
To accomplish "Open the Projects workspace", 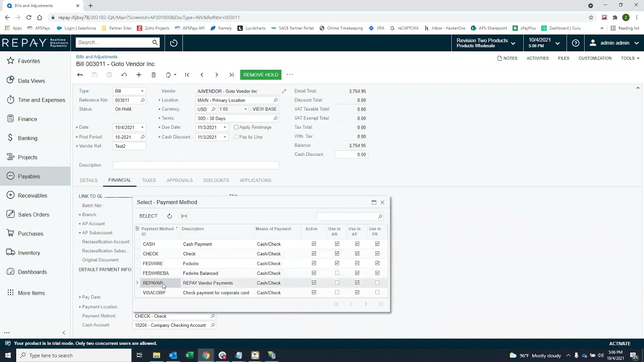I will tap(27, 157).
